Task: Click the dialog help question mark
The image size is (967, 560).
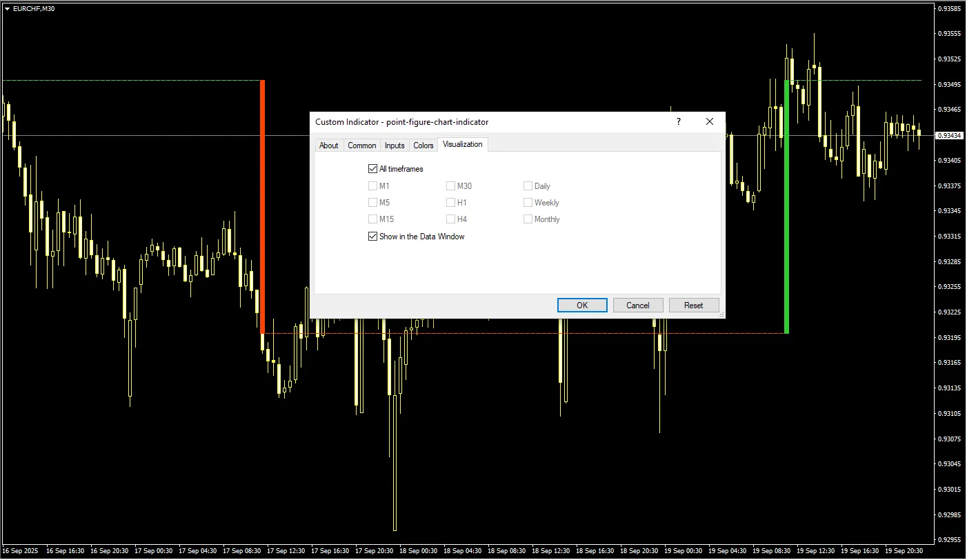Action: [x=679, y=121]
